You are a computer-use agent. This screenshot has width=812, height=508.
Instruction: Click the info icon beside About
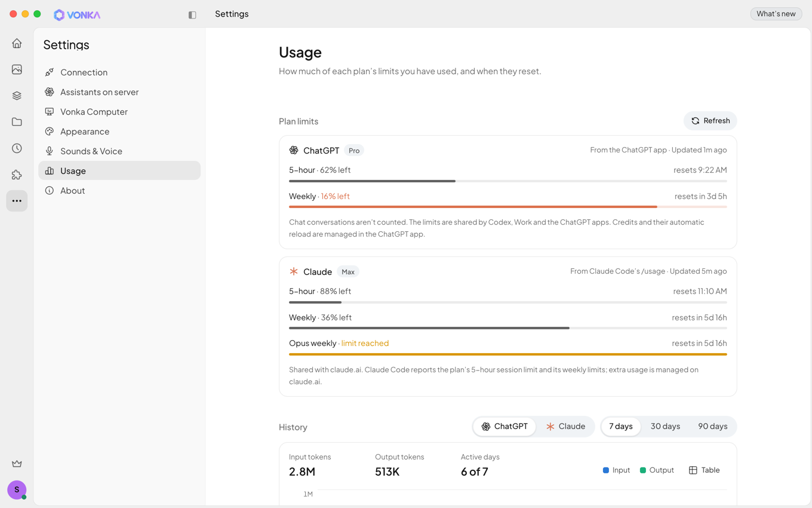[x=50, y=191]
